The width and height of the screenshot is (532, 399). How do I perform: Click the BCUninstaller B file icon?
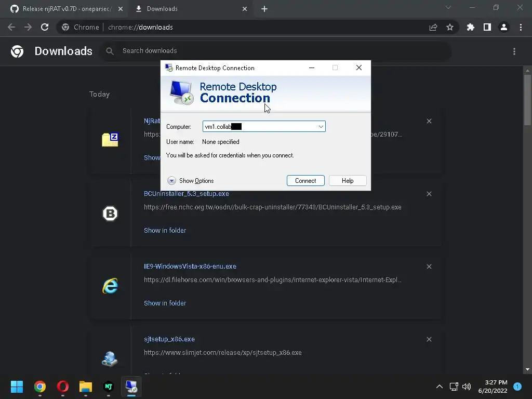110,214
